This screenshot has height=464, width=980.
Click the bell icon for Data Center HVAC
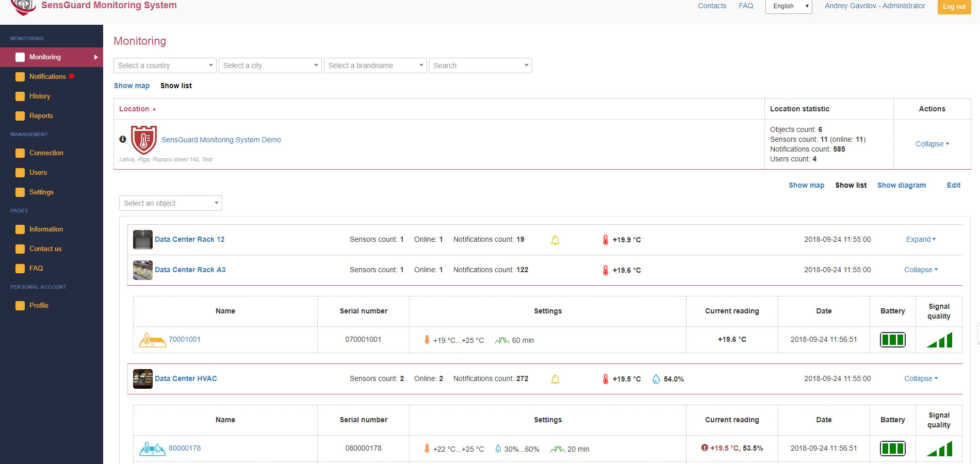coord(555,379)
